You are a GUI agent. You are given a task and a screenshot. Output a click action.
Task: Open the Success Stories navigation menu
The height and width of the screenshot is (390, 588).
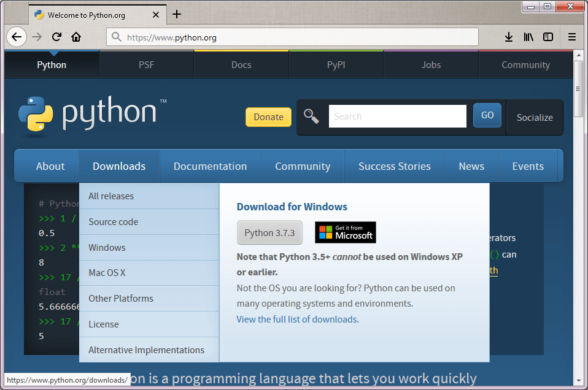tap(395, 166)
